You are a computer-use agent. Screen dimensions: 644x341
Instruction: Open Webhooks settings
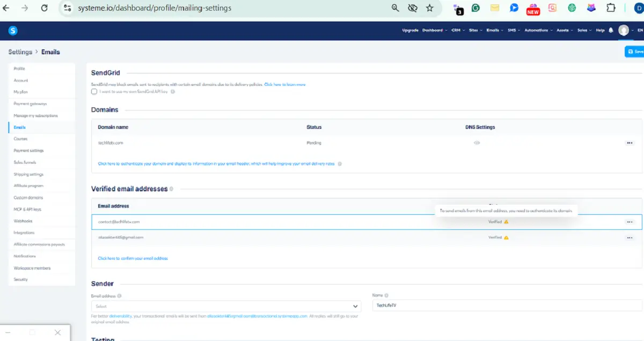point(23,221)
